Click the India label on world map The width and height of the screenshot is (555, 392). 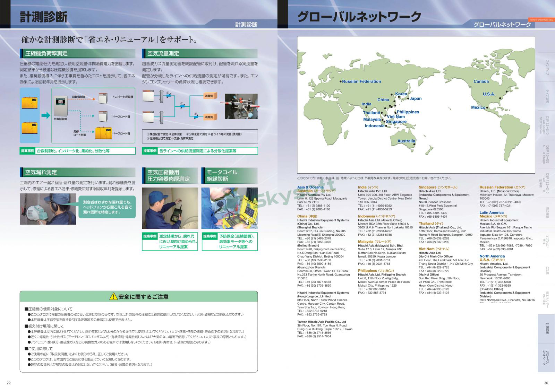point(366,104)
